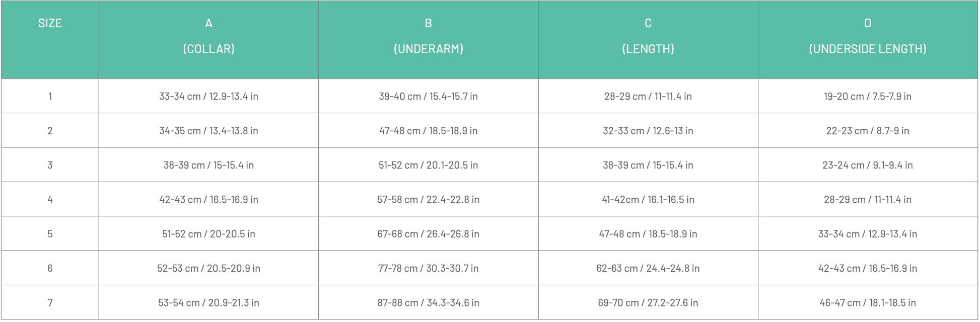Click underarm cell reading 87-88 cm
The height and width of the screenshot is (322, 980).
point(428,302)
